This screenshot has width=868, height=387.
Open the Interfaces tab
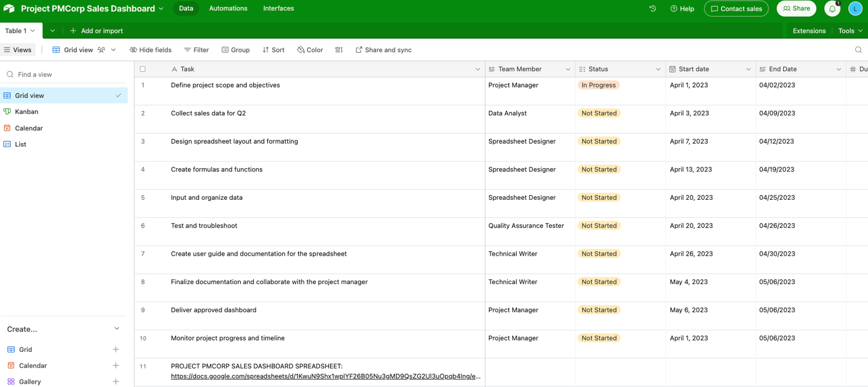(278, 8)
